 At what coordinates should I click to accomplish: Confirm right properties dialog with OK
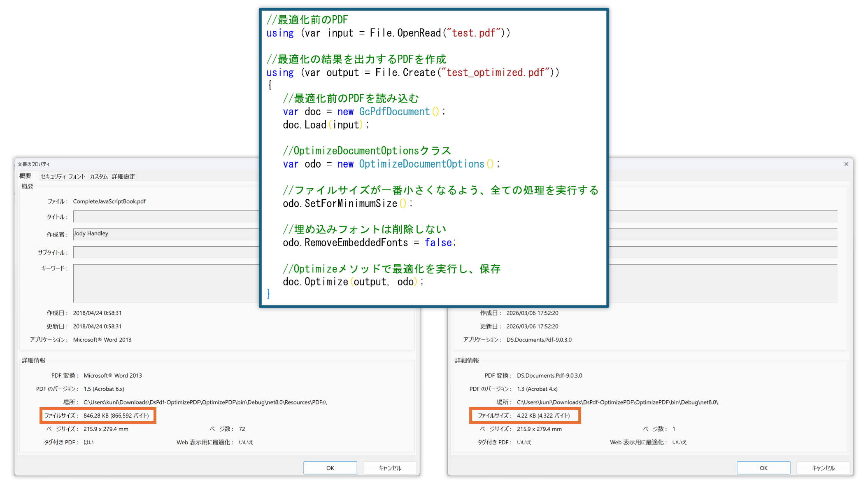763,468
